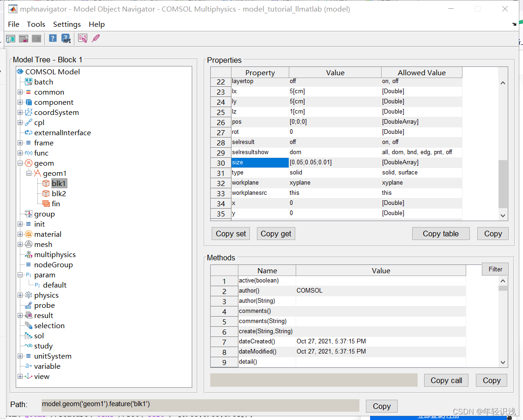Click the Property column header
This screenshot has width=523, height=420.
click(260, 72)
